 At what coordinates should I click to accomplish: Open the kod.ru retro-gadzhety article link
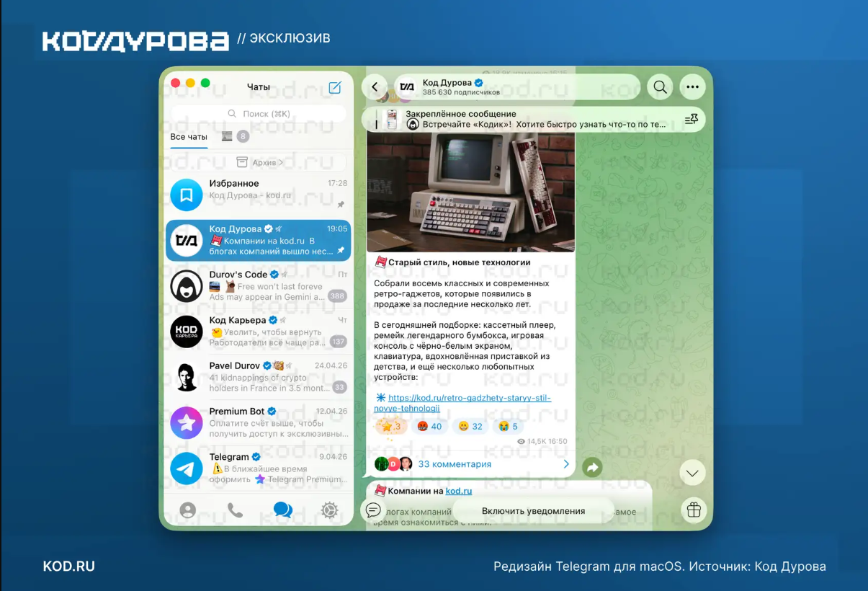(x=463, y=403)
